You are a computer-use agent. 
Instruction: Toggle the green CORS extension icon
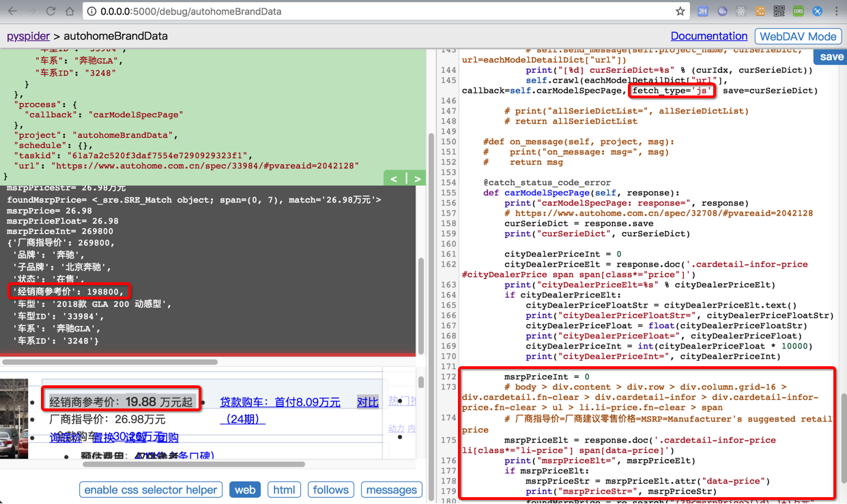pyautogui.click(x=799, y=12)
